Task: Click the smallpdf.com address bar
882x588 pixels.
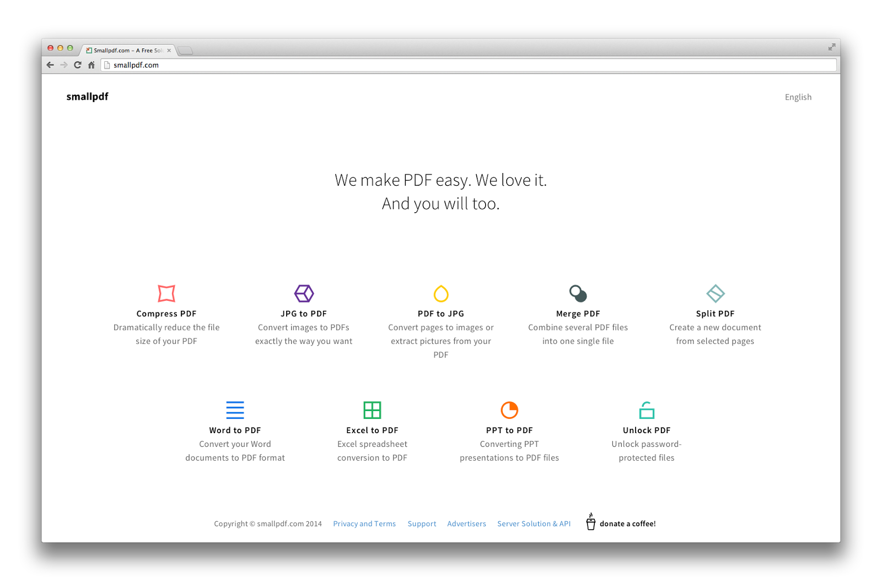Action: point(469,65)
